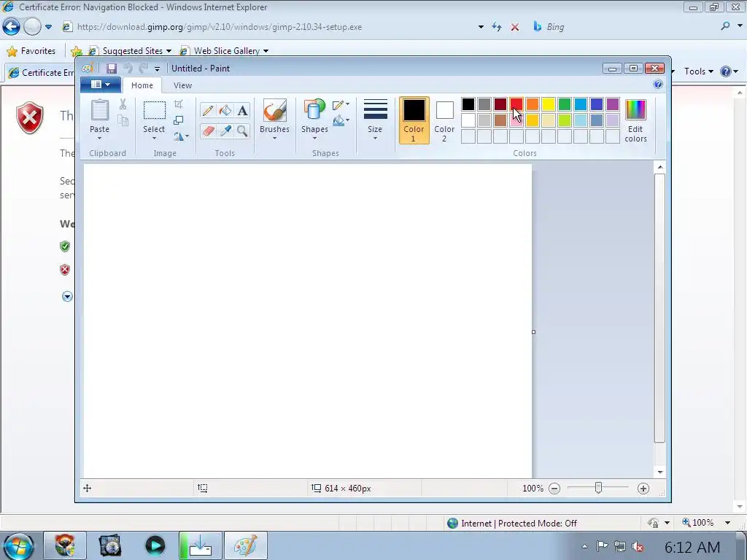Open the Tools menu in Internet Explorer
This screenshot has height=560, width=747.
click(698, 71)
